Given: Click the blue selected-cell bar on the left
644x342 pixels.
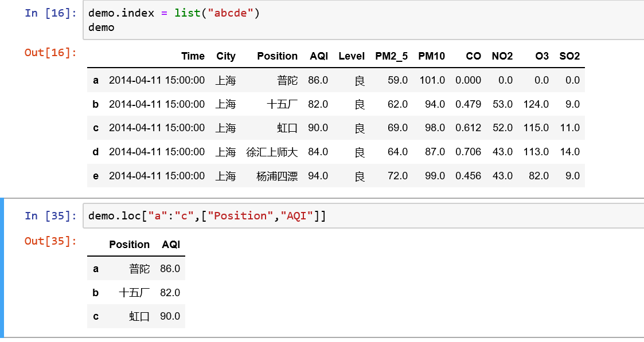Looking at the screenshot, I should point(2,268).
